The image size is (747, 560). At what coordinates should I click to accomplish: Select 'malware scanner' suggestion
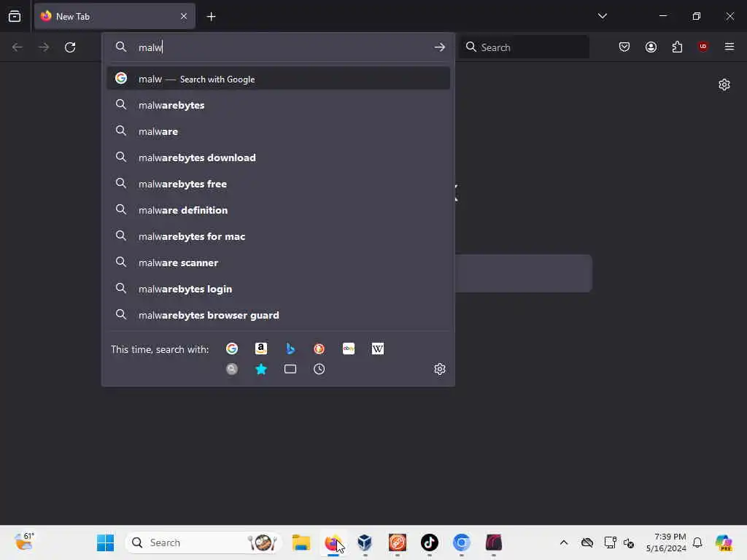(279, 262)
